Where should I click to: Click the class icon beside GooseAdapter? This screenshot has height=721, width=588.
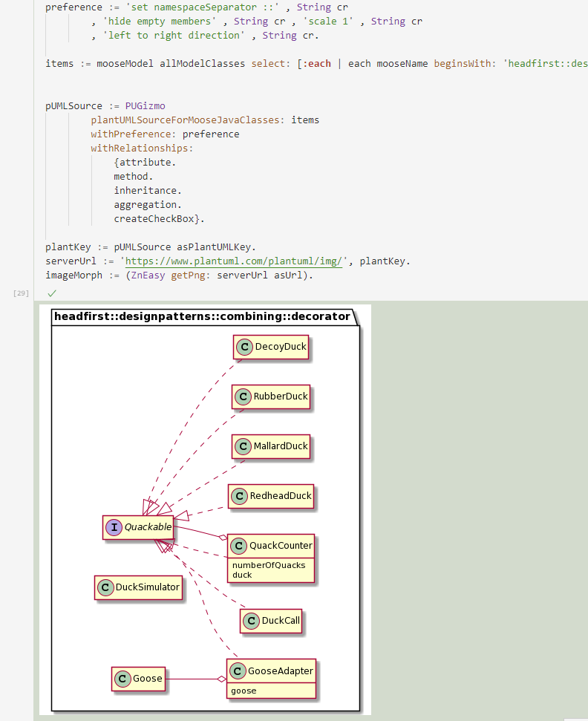pos(238,671)
